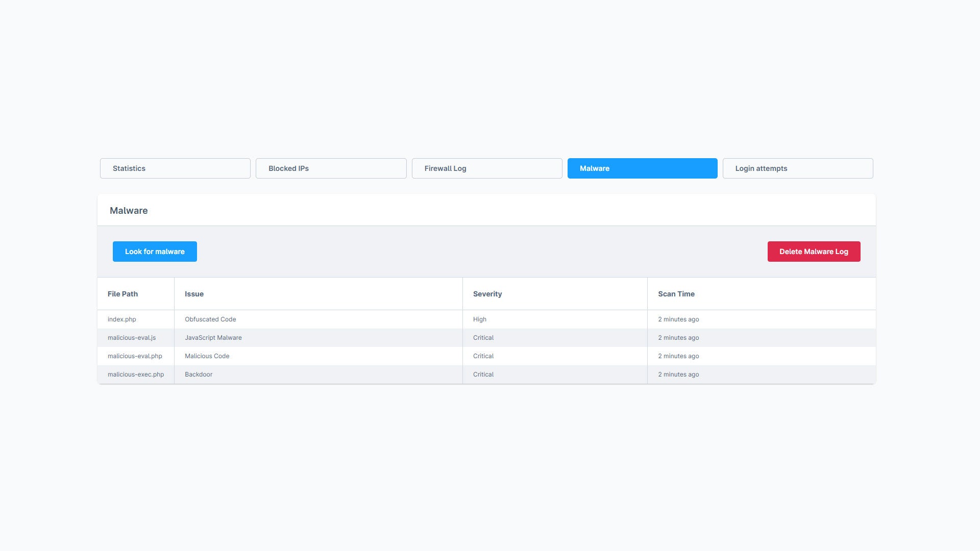
Task: Click the Scan Time column header
Action: click(676, 294)
